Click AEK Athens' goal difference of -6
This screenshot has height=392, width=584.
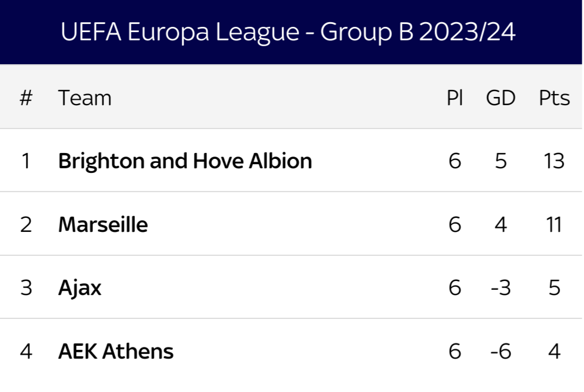point(500,351)
